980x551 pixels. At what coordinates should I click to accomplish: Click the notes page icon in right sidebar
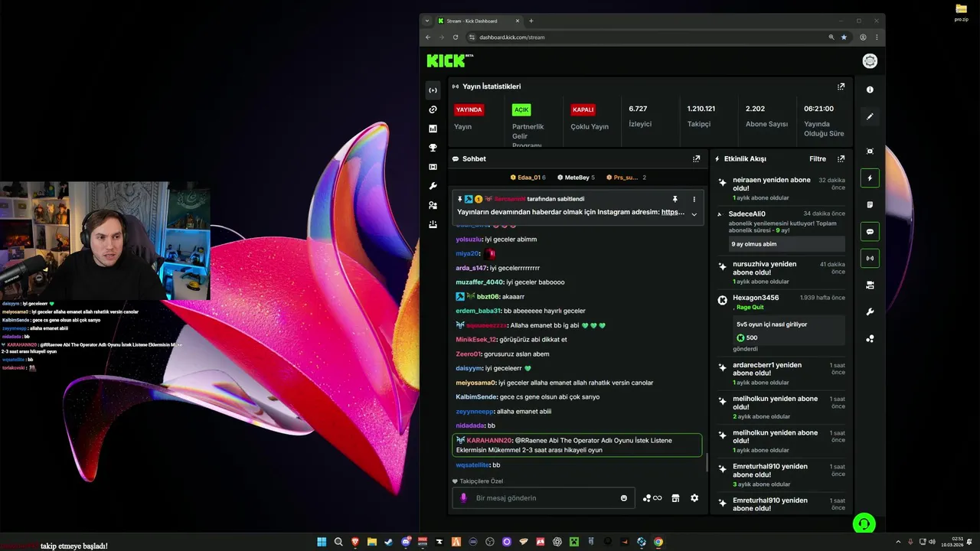click(x=870, y=205)
